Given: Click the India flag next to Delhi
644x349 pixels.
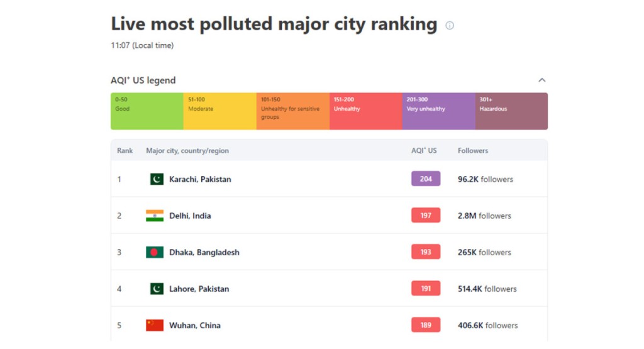Looking at the screenshot, I should [x=155, y=216].
